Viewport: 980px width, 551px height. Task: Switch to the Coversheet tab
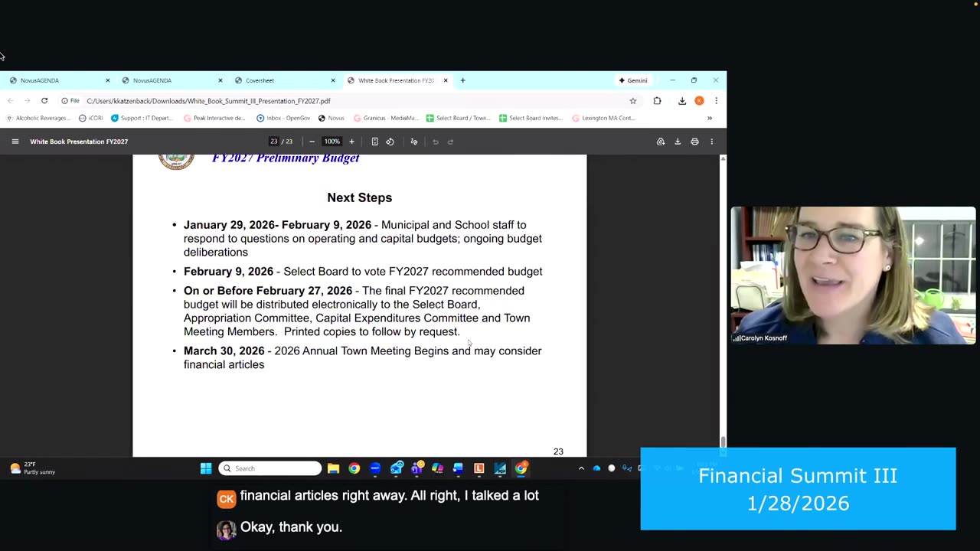pos(283,80)
